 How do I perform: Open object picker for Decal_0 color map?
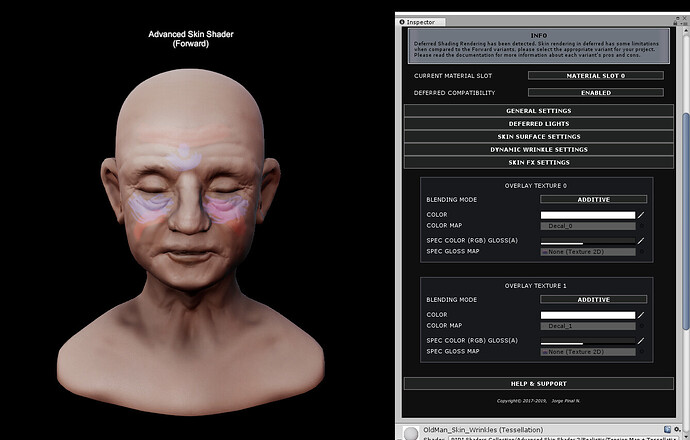tap(642, 226)
